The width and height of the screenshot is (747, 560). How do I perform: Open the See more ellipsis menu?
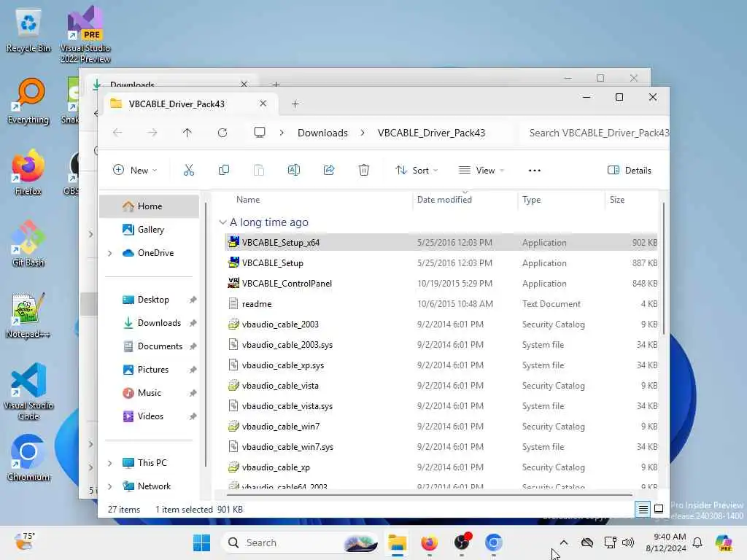point(535,171)
